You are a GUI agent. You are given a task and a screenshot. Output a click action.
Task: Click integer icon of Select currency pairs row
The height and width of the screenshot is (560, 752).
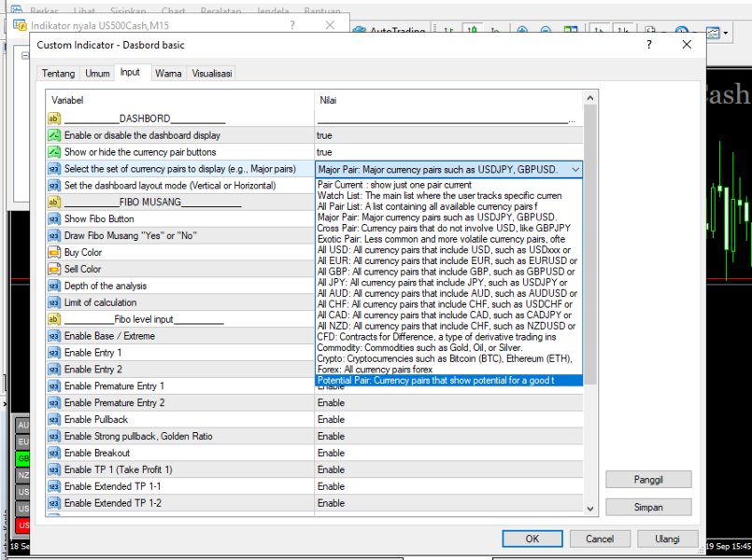coord(54,169)
